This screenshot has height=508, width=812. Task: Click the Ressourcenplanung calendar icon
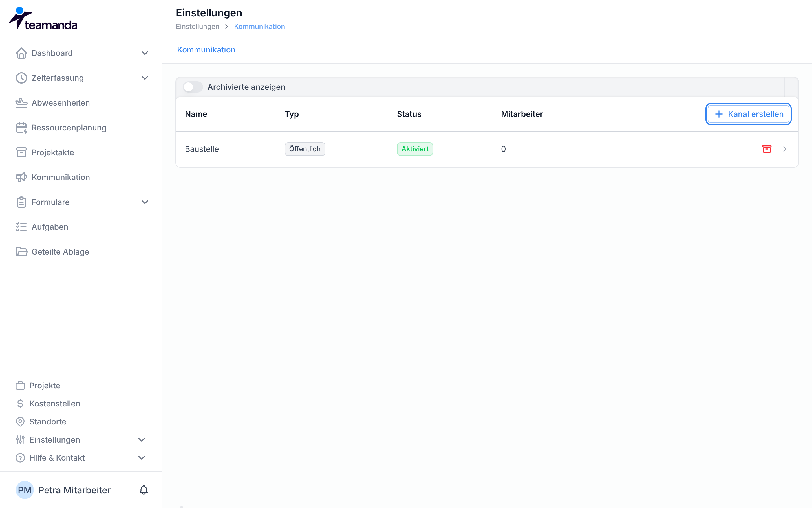point(21,128)
